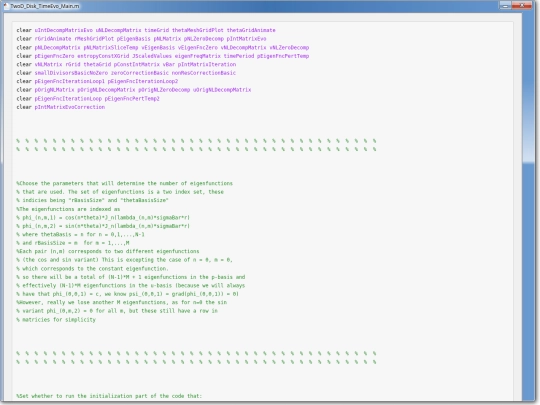Screen dimensions: 540x405
Task: Click the variable pIntMatrixEvoCorrection
Action: pyautogui.click(x=70, y=107)
